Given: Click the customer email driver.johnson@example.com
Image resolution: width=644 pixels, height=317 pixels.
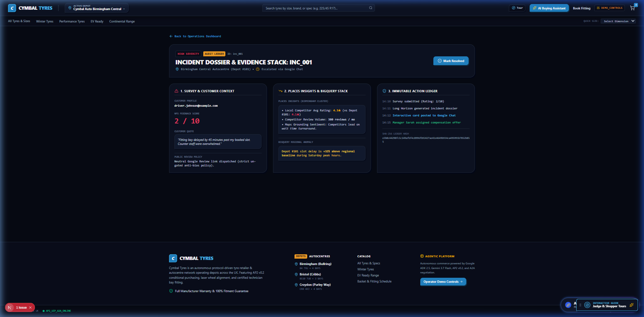Looking at the screenshot, I should click(196, 106).
